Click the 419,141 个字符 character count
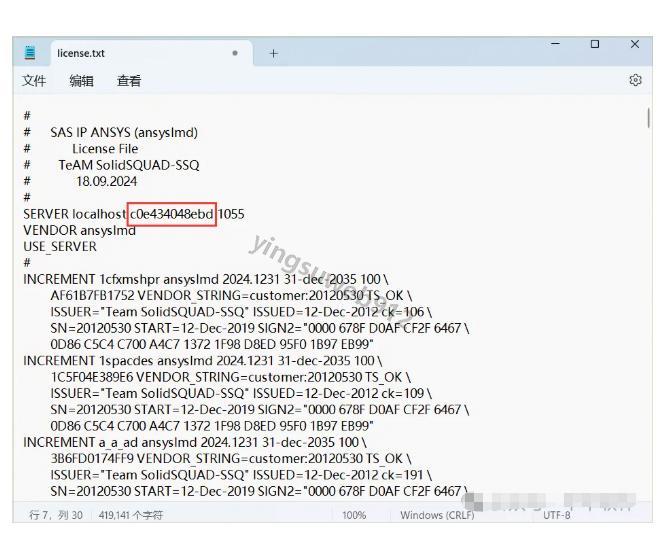The height and width of the screenshot is (560, 666). click(131, 515)
